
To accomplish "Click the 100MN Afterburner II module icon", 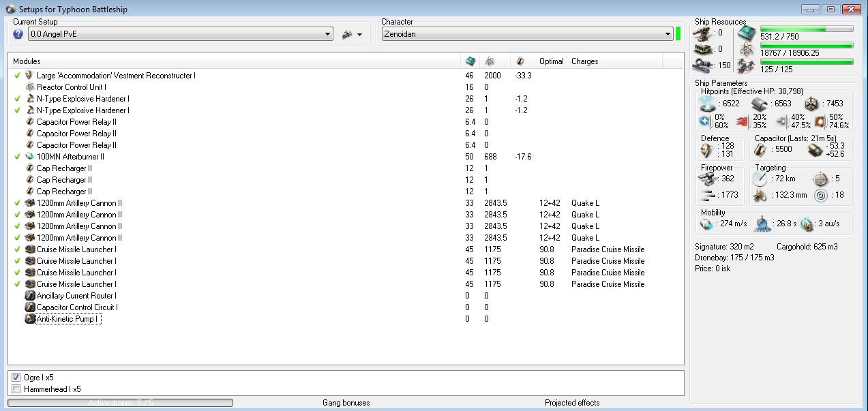I will pos(29,157).
